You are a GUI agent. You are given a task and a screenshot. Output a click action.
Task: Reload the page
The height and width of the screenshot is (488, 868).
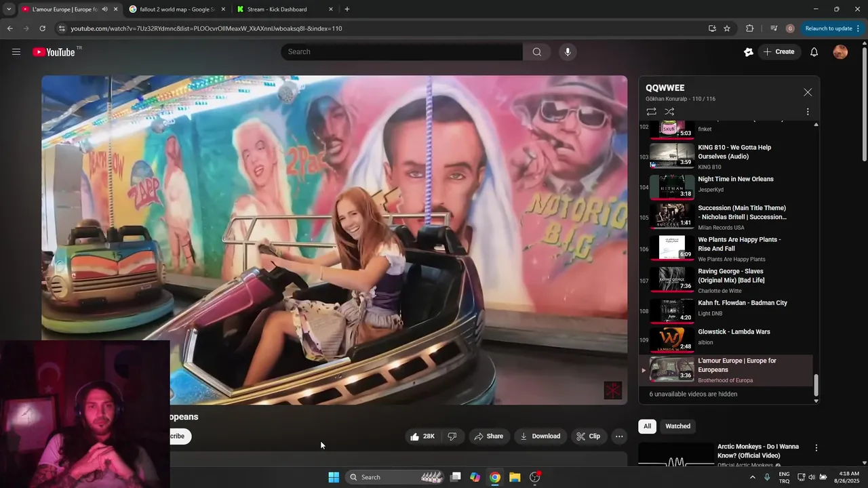(x=42, y=28)
